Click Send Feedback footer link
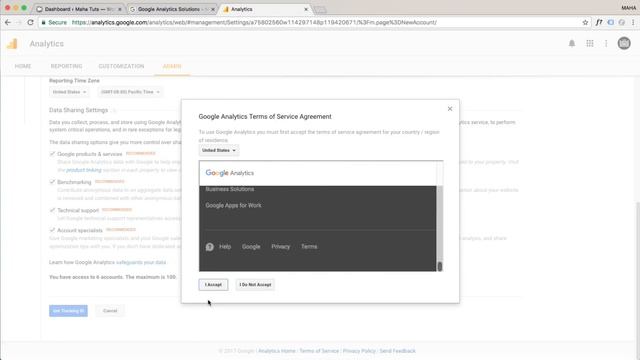Image resolution: width=640 pixels, height=360 pixels. pyautogui.click(x=397, y=351)
